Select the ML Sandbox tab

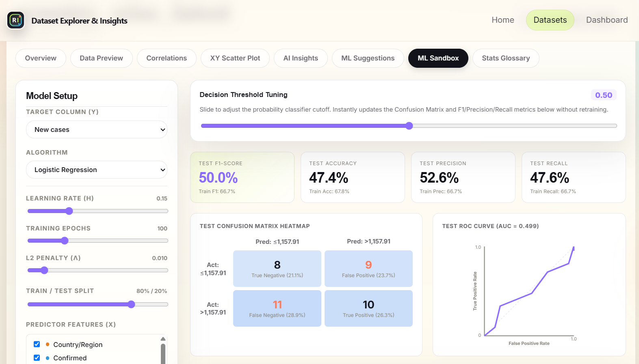(x=438, y=58)
